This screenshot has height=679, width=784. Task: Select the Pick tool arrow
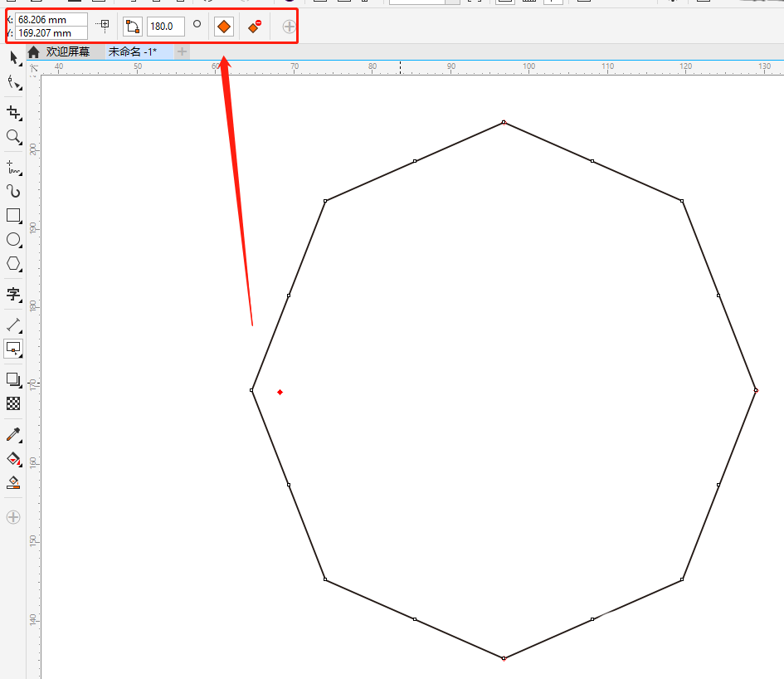[13, 58]
